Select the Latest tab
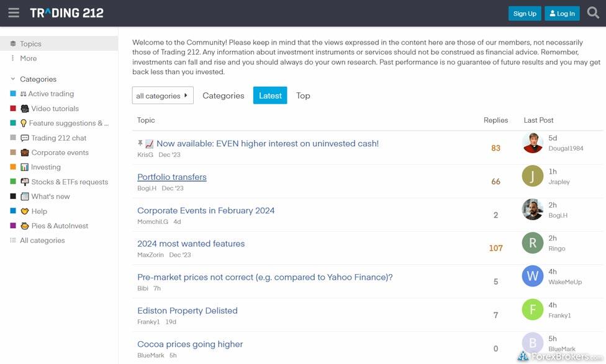This screenshot has width=606, height=364. pyautogui.click(x=270, y=95)
